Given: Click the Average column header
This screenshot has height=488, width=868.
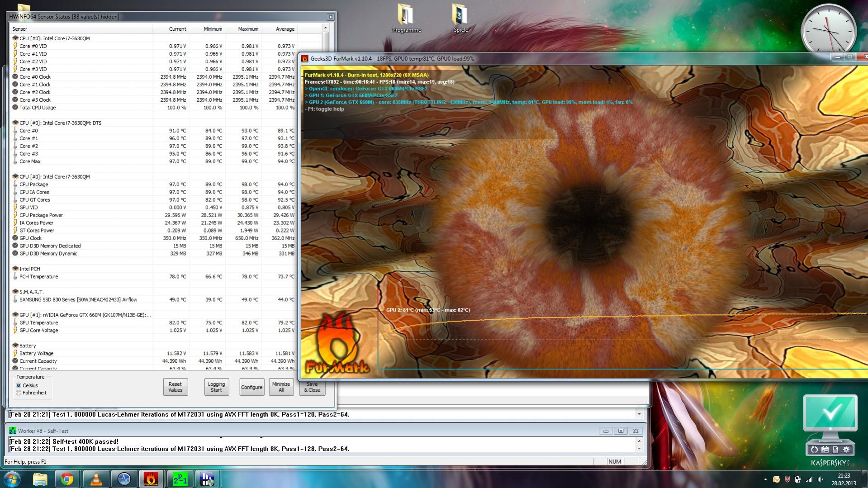Looking at the screenshot, I should pos(280,29).
